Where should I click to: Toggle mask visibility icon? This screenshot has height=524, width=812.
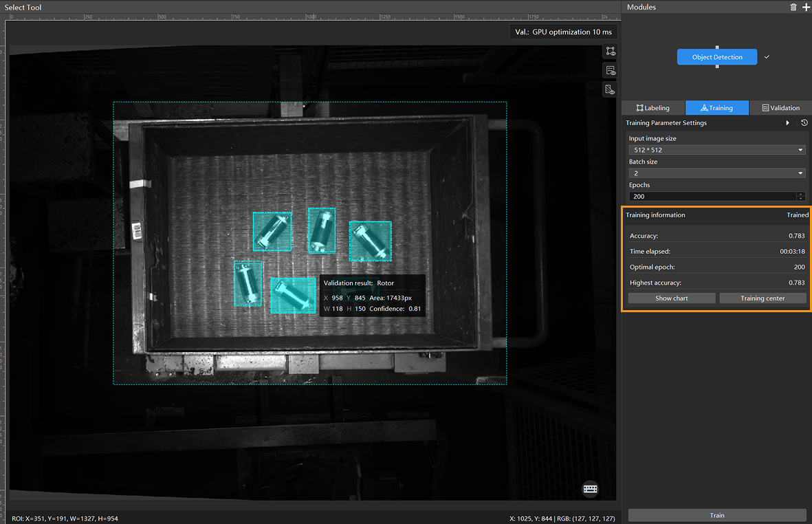(611, 89)
